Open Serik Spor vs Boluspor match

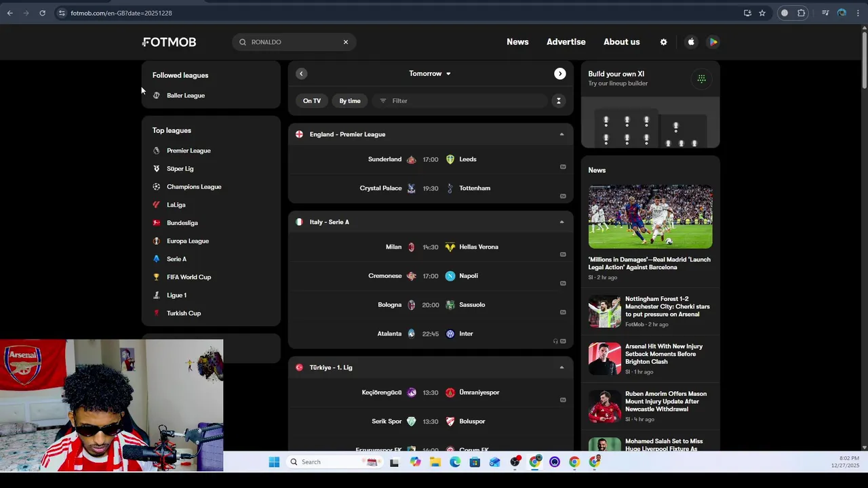tap(431, 422)
